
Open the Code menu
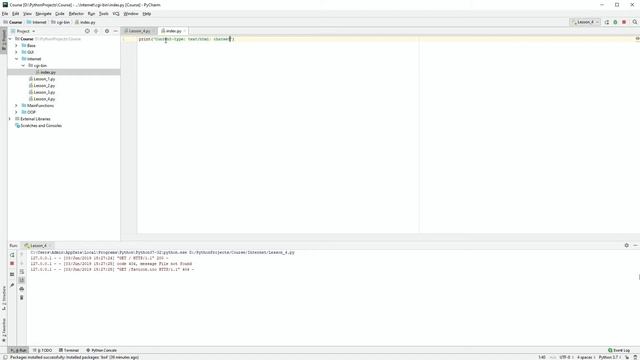coord(60,13)
